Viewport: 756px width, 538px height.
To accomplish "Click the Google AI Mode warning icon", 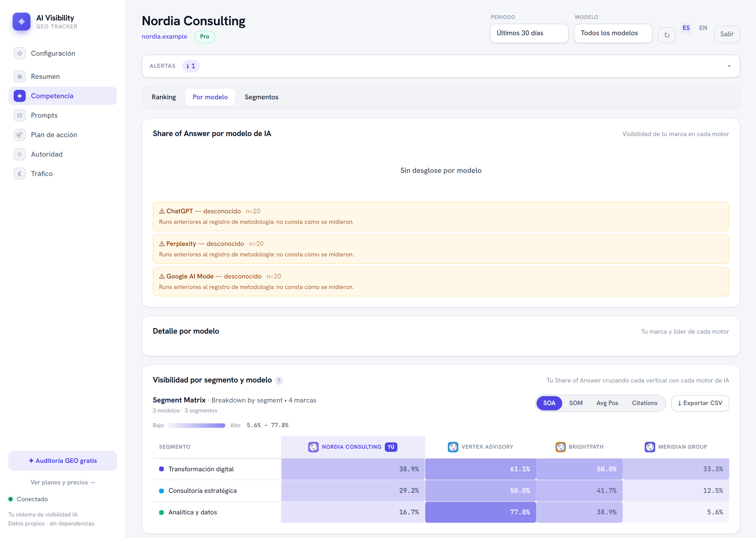I will pyautogui.click(x=162, y=276).
